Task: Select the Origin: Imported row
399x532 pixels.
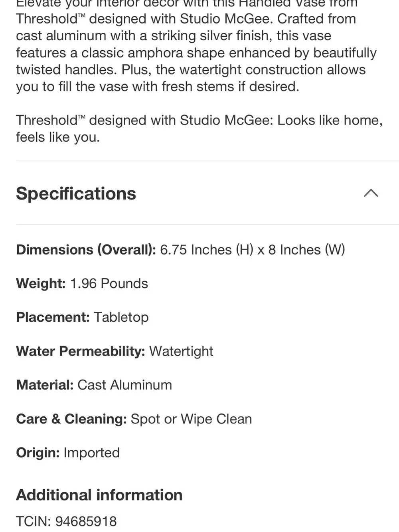Action: click(68, 453)
